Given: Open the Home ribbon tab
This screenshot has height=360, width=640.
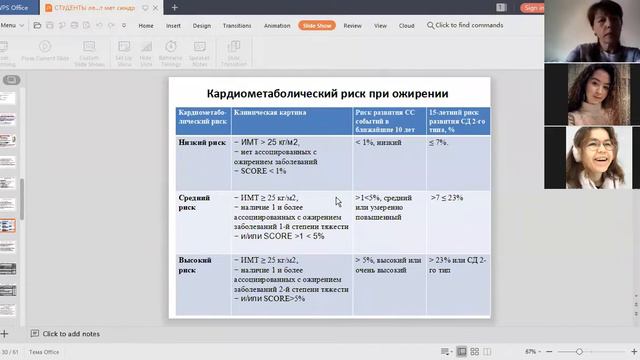Looking at the screenshot, I should pyautogui.click(x=146, y=25).
